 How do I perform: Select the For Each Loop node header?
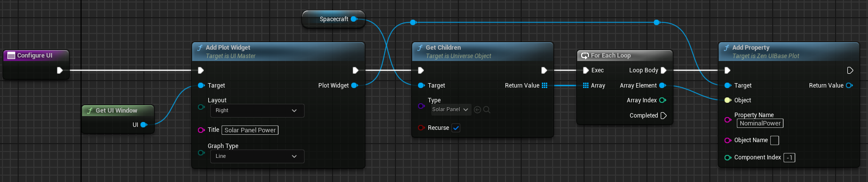(624, 56)
